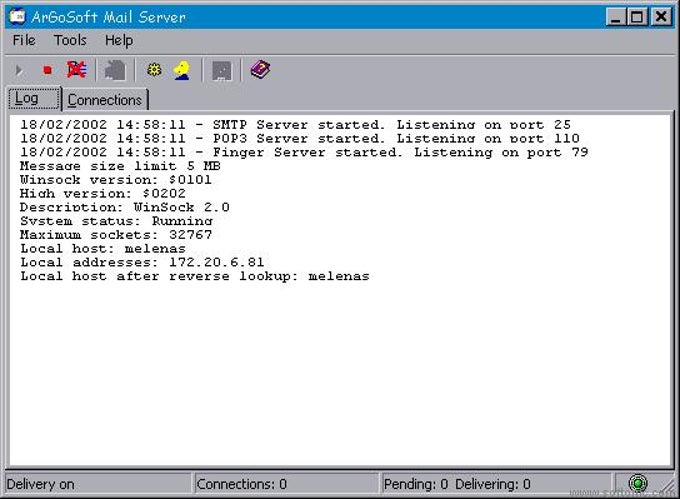
Task: Click the Pending: 0 status bar text
Action: 416,484
